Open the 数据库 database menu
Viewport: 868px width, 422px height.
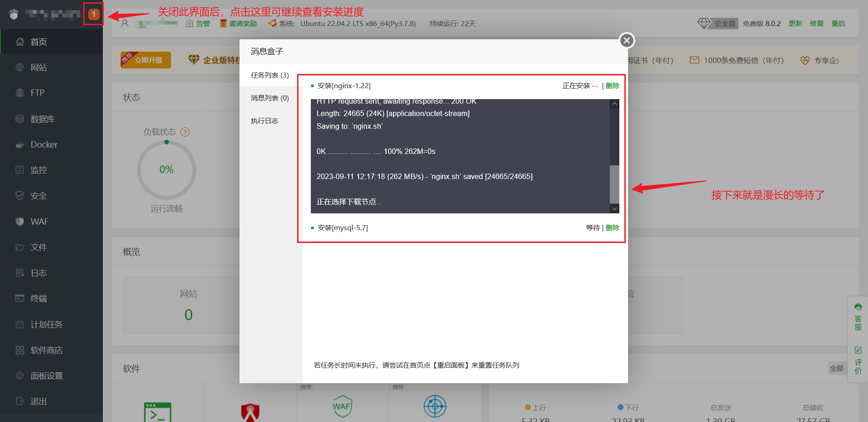51,119
